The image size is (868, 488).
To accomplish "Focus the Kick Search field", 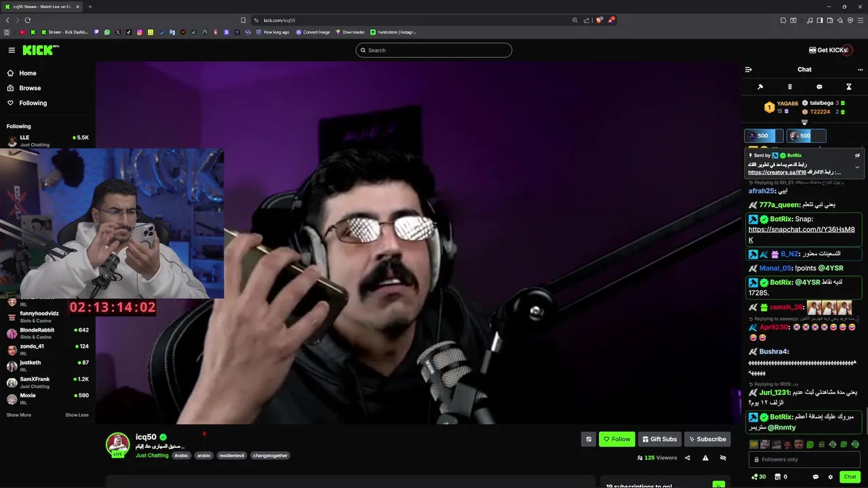I will tap(434, 50).
